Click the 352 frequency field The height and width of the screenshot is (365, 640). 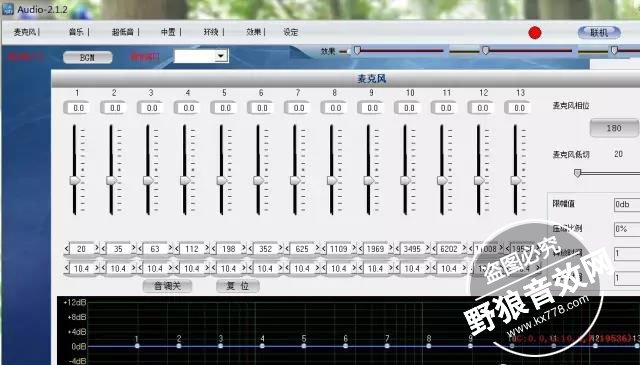coord(265,249)
